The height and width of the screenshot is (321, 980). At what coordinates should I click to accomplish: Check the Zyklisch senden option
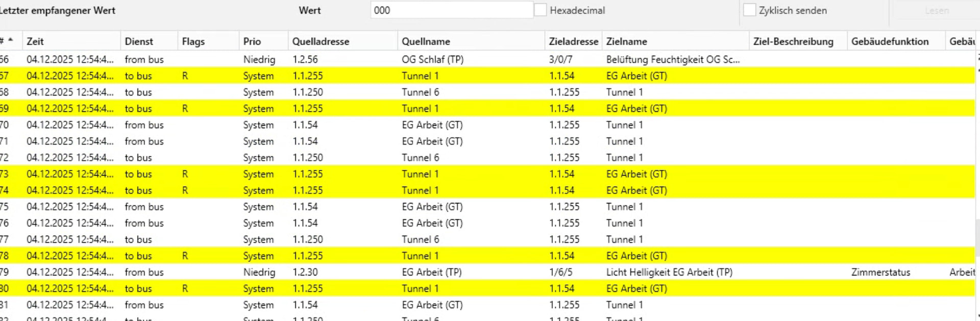(749, 10)
